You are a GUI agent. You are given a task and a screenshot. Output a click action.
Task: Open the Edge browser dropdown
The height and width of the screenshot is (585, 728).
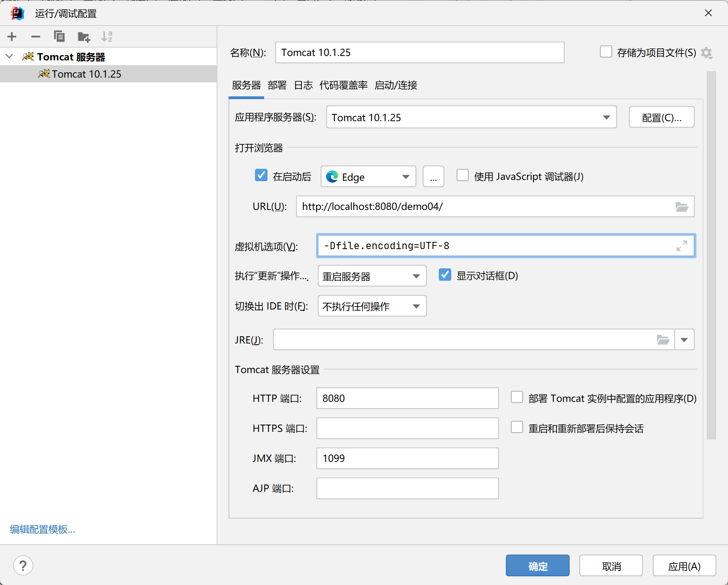click(368, 176)
